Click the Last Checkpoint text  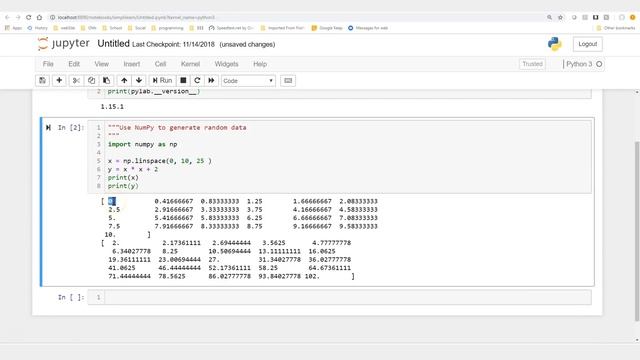173,44
